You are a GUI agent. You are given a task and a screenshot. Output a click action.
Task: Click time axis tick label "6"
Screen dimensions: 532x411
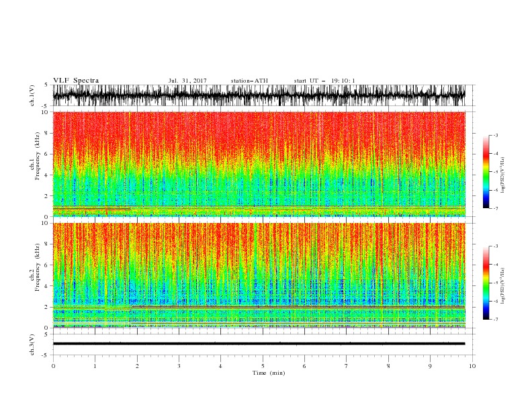point(304,366)
